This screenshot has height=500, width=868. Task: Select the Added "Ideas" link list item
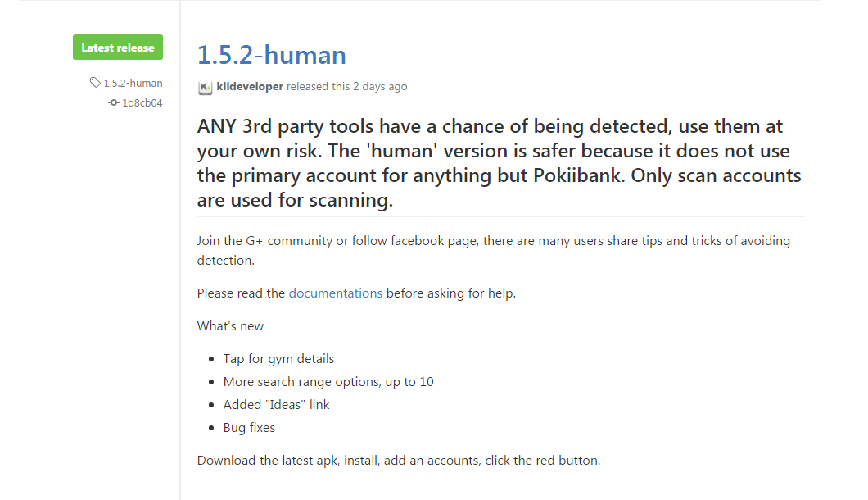click(x=276, y=404)
